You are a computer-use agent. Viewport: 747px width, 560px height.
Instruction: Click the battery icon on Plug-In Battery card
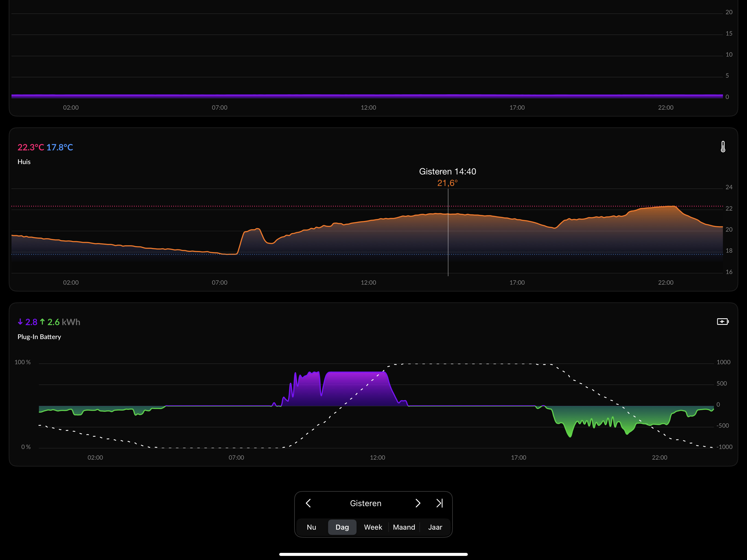[723, 322]
